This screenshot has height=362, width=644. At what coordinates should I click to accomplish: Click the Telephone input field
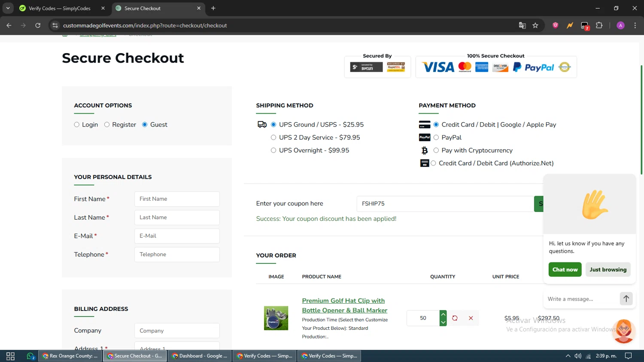pos(177,254)
